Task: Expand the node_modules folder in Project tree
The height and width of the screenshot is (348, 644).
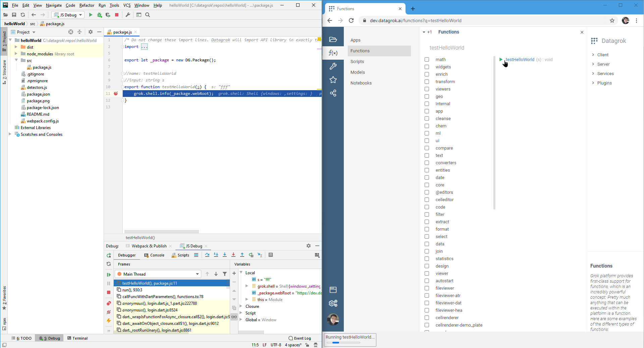Action: coord(16,54)
